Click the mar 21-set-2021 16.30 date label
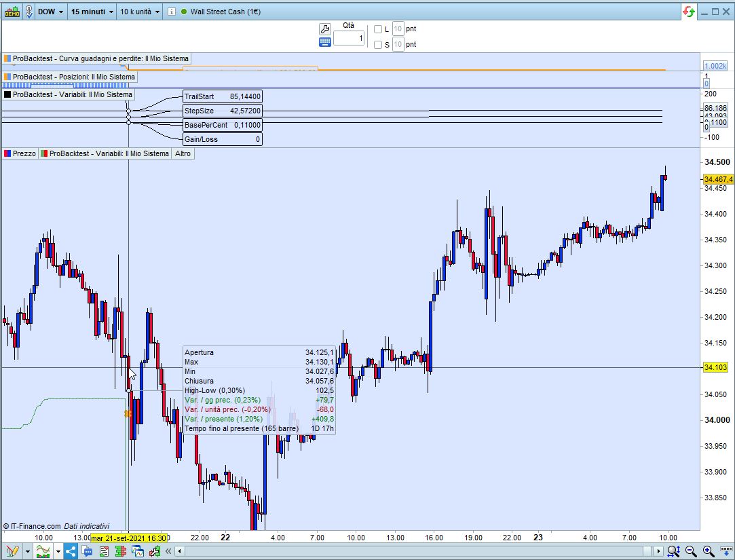Image resolution: width=735 pixels, height=560 pixels. tap(128, 538)
